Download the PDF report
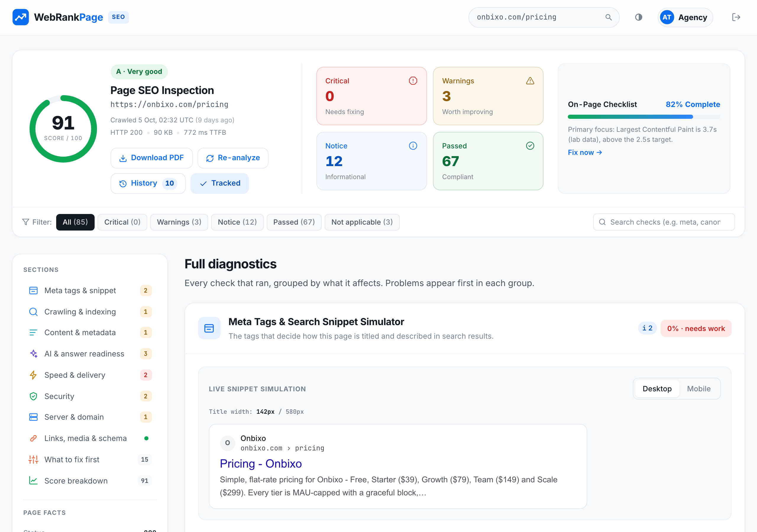 [x=152, y=158]
